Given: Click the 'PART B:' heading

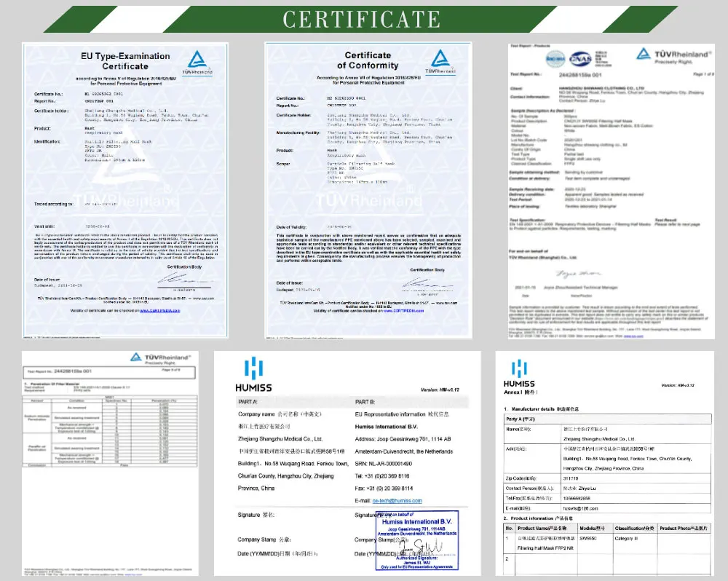Looking at the screenshot, I should tap(365, 402).
